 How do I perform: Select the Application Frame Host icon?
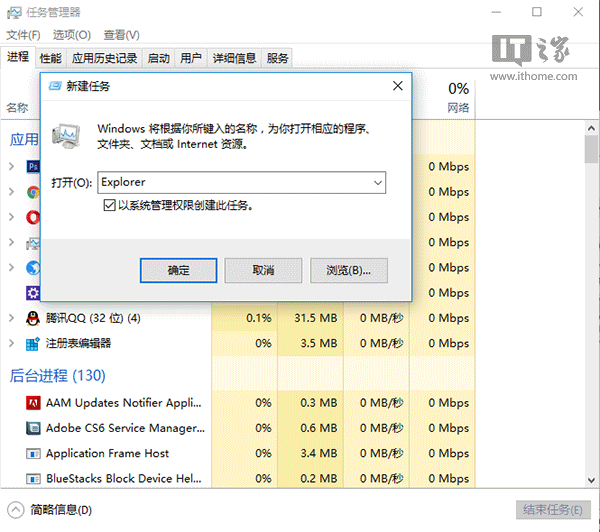33,453
